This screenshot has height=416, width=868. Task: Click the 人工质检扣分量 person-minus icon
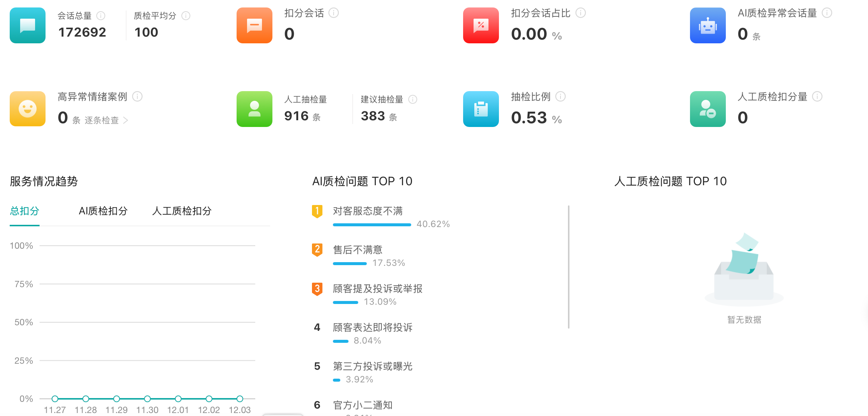click(x=708, y=109)
